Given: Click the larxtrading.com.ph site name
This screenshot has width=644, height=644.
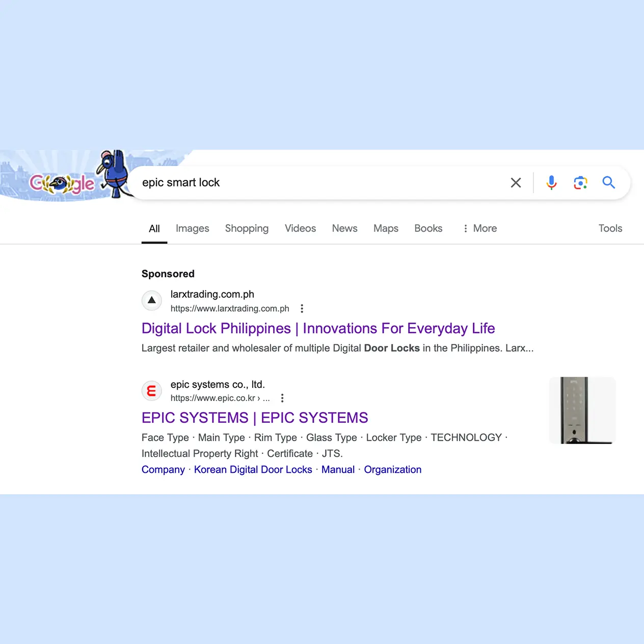Looking at the screenshot, I should point(212,294).
